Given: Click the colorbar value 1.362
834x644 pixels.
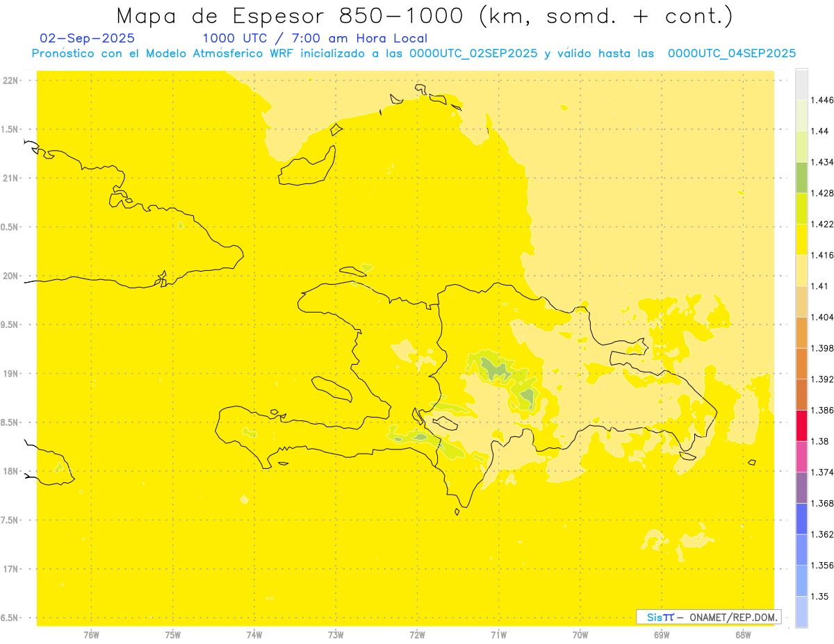Looking at the screenshot, I should pos(824,534).
